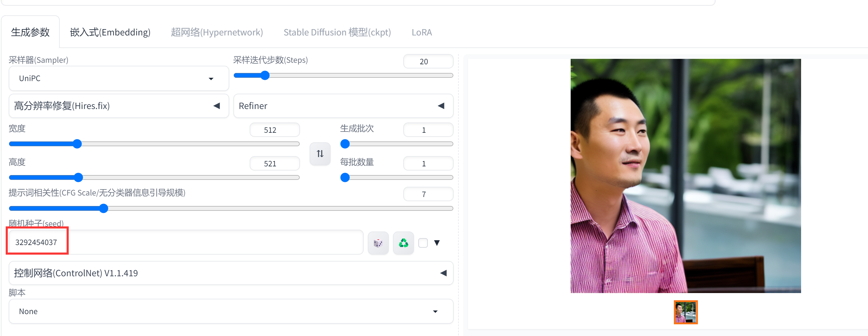Click the seed number input field

185,242
